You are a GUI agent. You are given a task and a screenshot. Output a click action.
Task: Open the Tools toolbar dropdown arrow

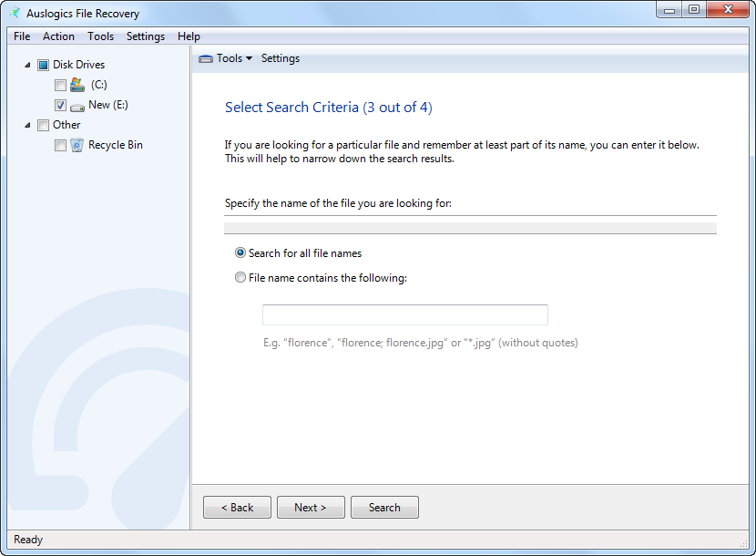[x=249, y=58]
